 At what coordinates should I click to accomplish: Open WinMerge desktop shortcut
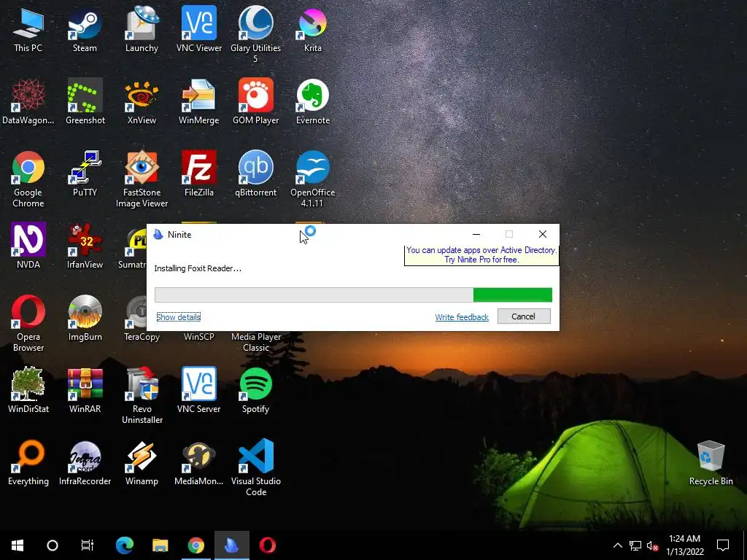[198, 101]
